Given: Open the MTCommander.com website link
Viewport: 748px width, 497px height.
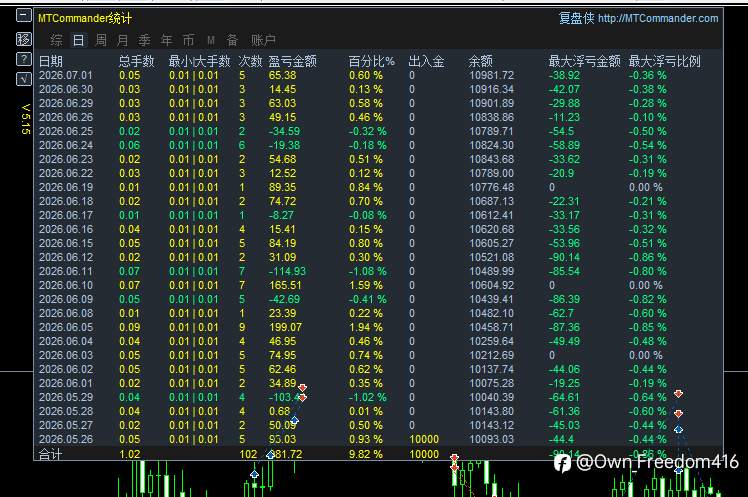Looking at the screenshot, I should [x=658, y=19].
